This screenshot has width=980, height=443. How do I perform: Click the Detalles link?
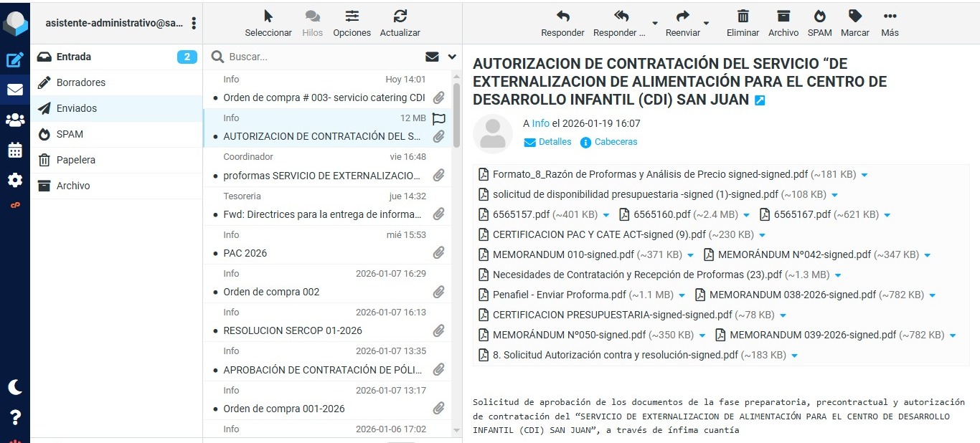pyautogui.click(x=555, y=142)
